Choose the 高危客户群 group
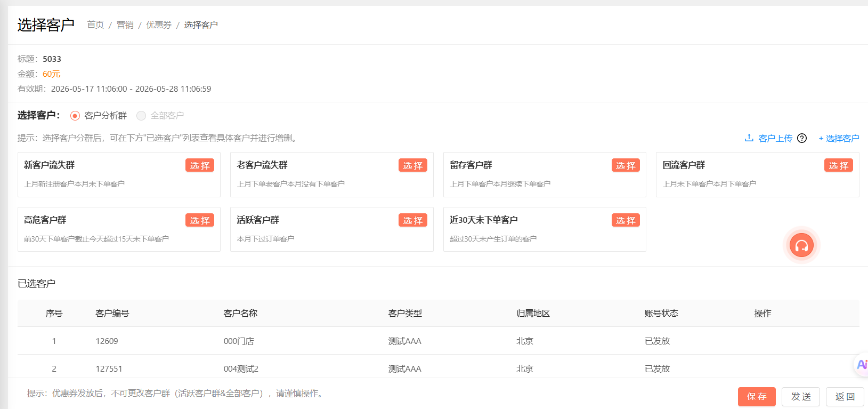This screenshot has height=409, width=868. [200, 220]
